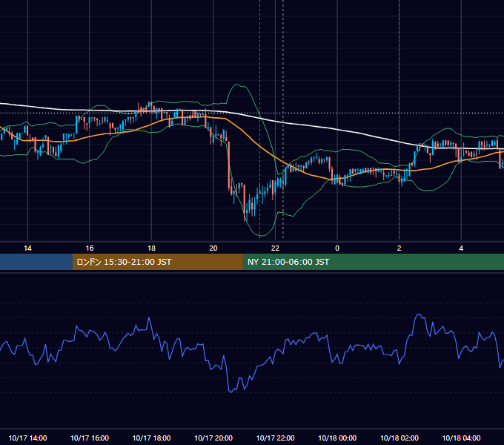
Task: Click the hour label 20 on the time axis
Action: click(x=213, y=248)
